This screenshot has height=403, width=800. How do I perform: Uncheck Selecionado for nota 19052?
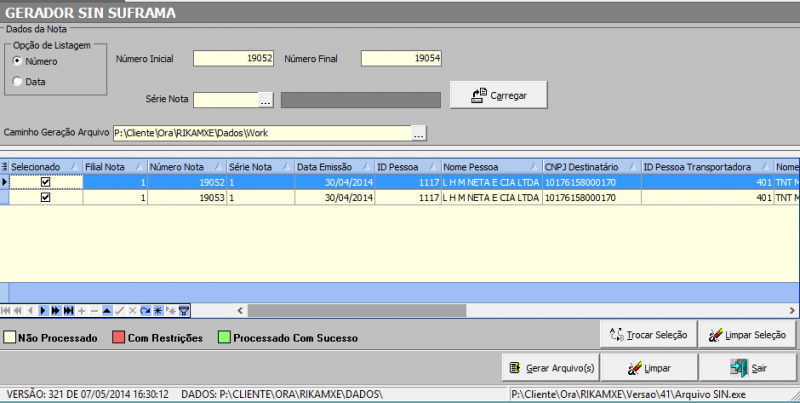click(x=45, y=182)
